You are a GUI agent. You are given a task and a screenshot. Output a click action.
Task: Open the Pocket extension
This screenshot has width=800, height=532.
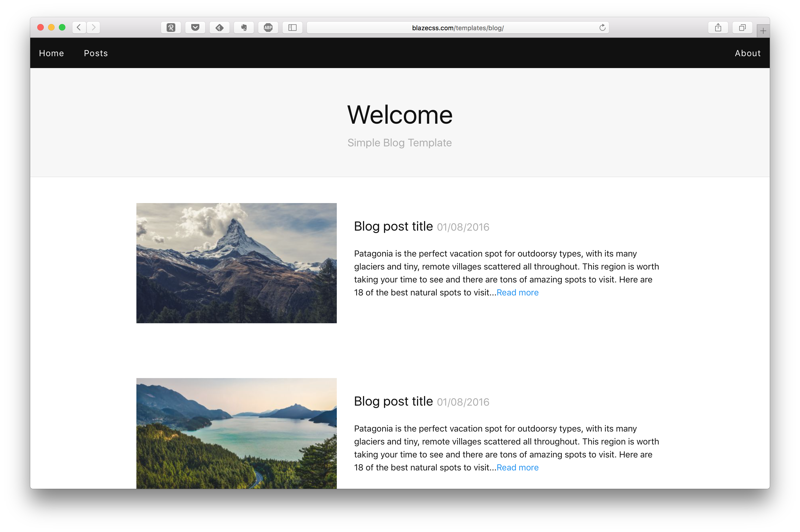click(195, 28)
